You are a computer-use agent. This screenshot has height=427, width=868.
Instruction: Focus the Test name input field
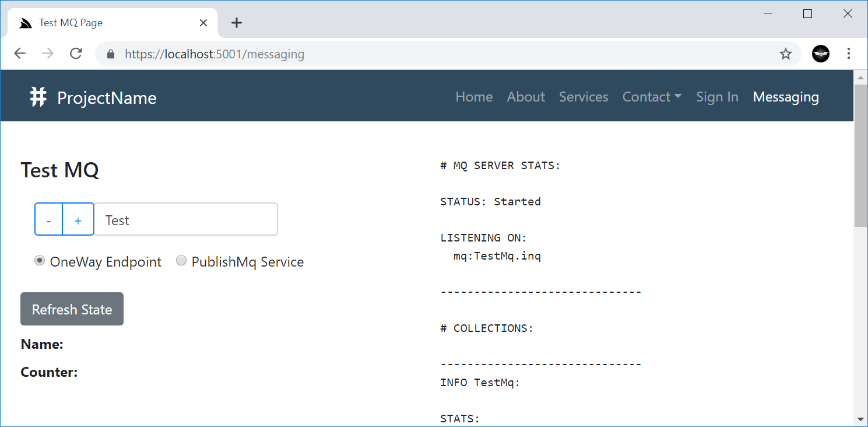186,219
